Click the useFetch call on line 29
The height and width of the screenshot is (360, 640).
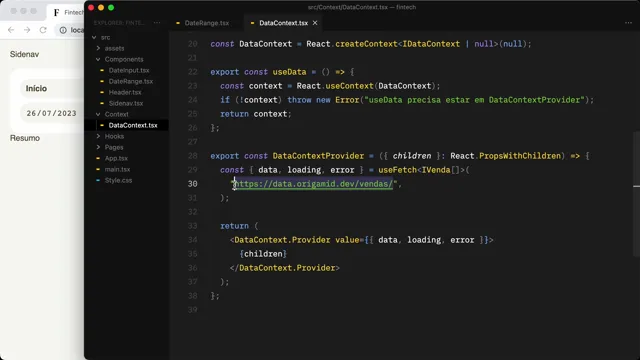click(398, 170)
